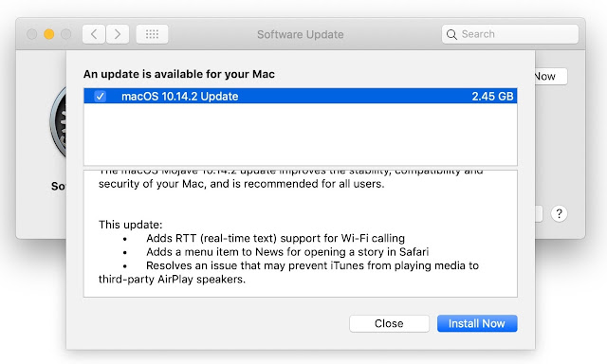This screenshot has height=364, width=607.
Task: Dismiss the sheet with the Close button
Action: click(389, 323)
